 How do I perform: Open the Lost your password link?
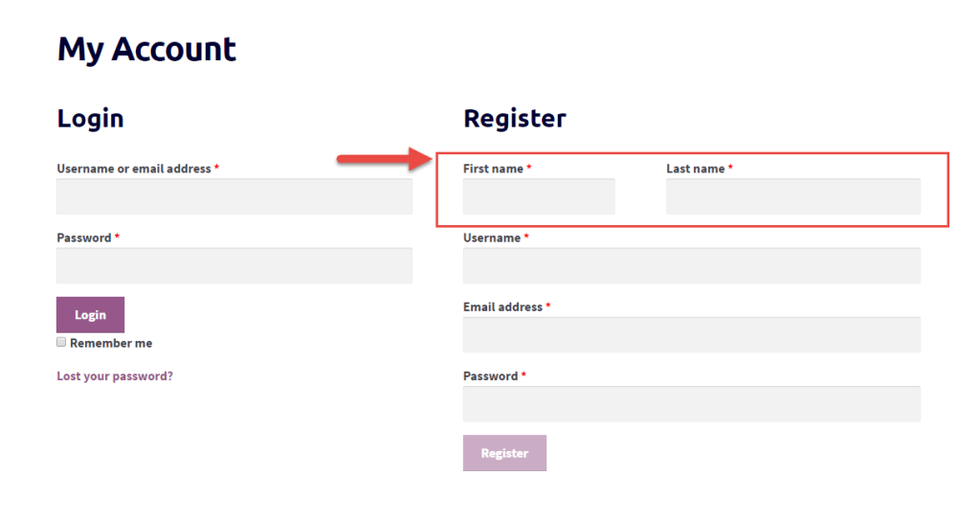point(115,375)
